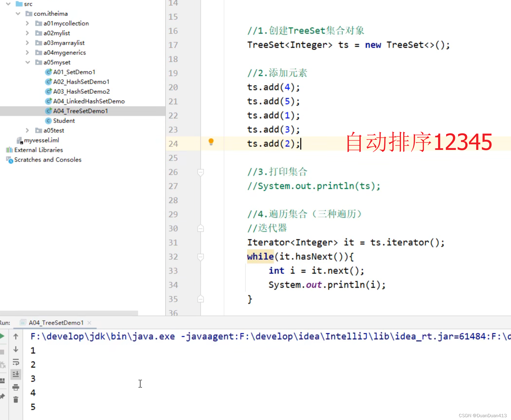
Task: Click the External Libraries icon
Action: [9, 150]
